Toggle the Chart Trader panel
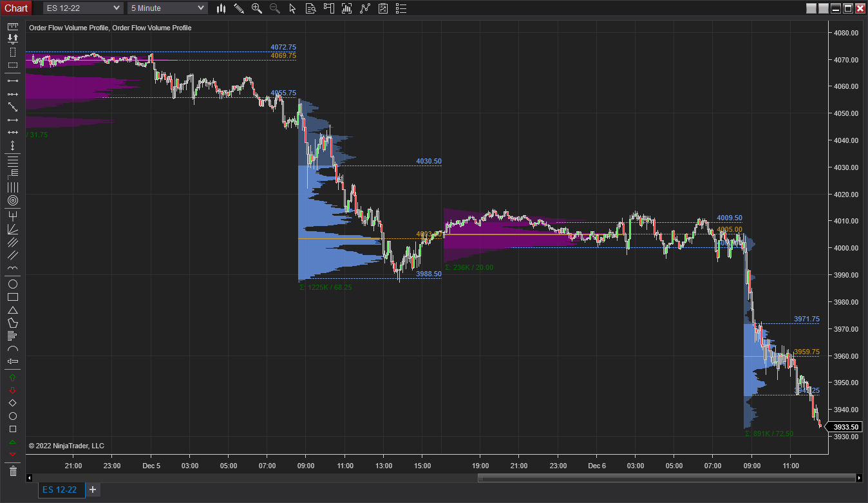868x503 pixels. point(329,8)
